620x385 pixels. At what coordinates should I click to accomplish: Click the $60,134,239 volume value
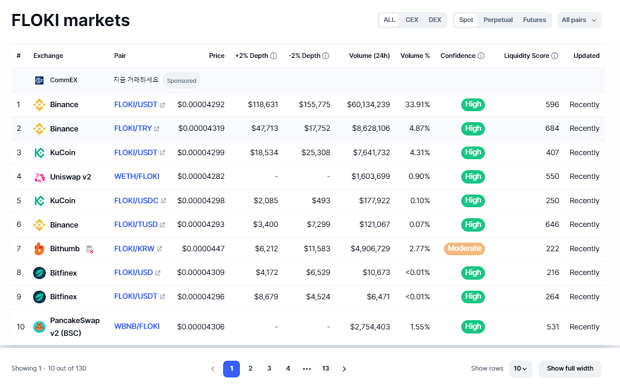click(x=369, y=105)
